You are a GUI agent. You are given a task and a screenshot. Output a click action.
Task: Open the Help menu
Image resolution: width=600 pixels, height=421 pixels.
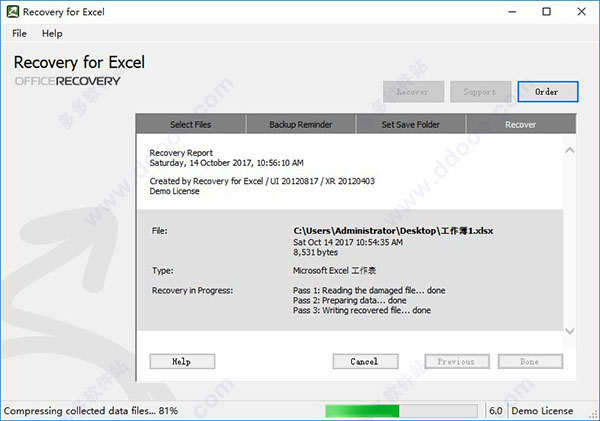point(52,34)
